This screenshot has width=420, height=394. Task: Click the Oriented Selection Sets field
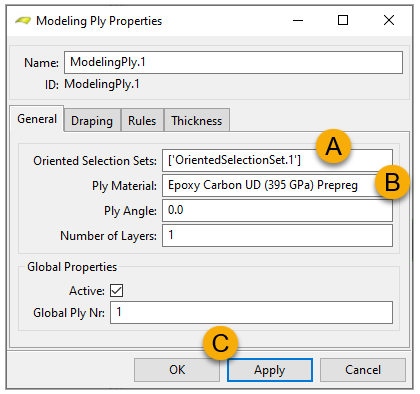[x=277, y=160]
